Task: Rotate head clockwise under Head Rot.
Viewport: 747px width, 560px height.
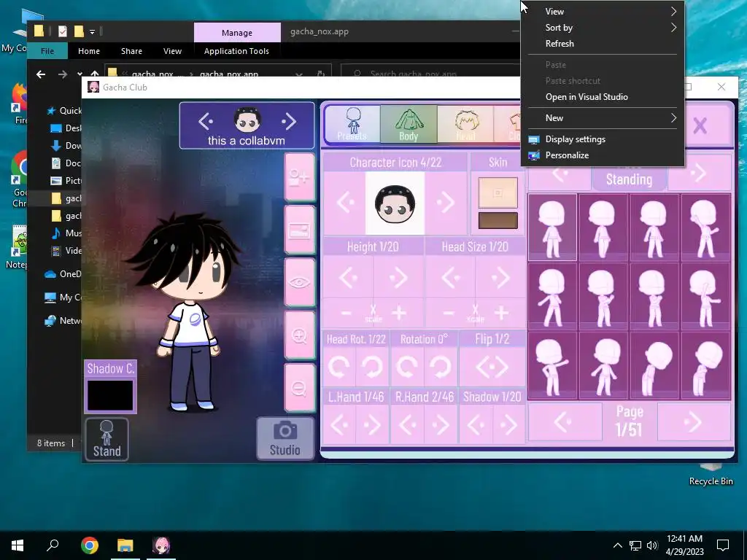Action: coord(371,367)
